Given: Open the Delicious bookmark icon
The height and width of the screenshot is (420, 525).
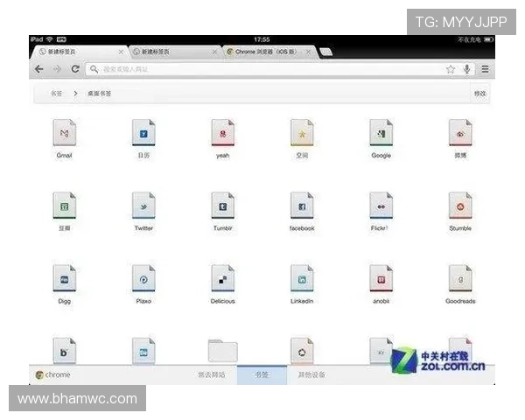Looking at the screenshot, I should [222, 278].
